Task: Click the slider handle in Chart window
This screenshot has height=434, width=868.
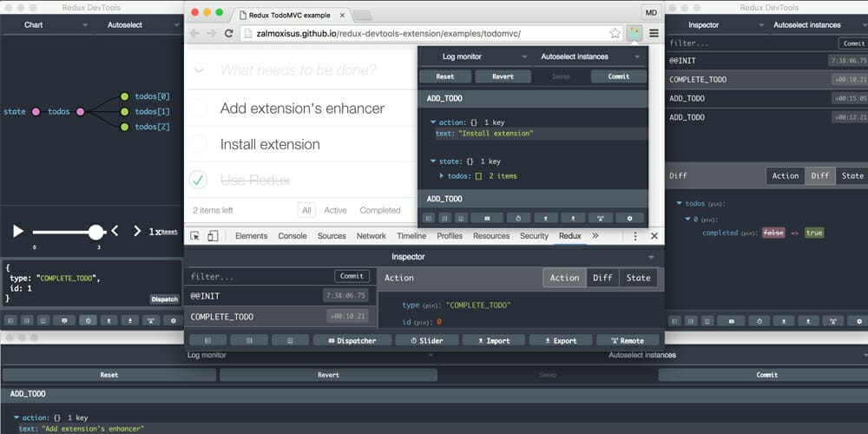Action: pyautogui.click(x=96, y=232)
